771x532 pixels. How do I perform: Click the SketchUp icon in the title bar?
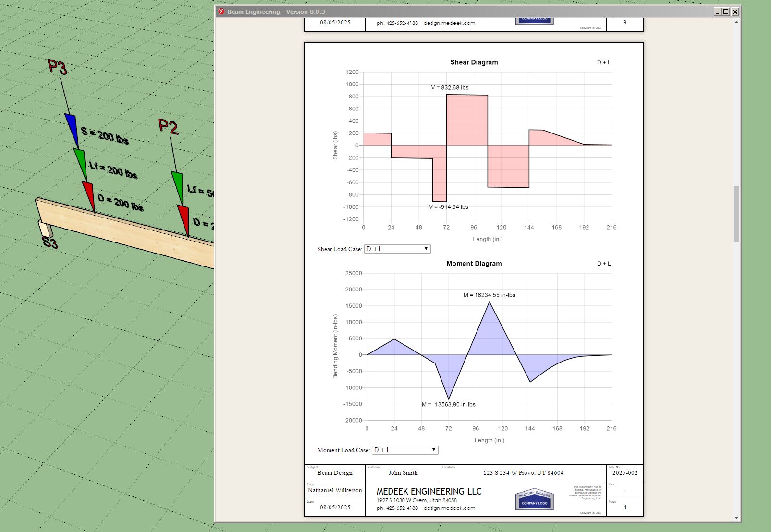click(x=221, y=12)
